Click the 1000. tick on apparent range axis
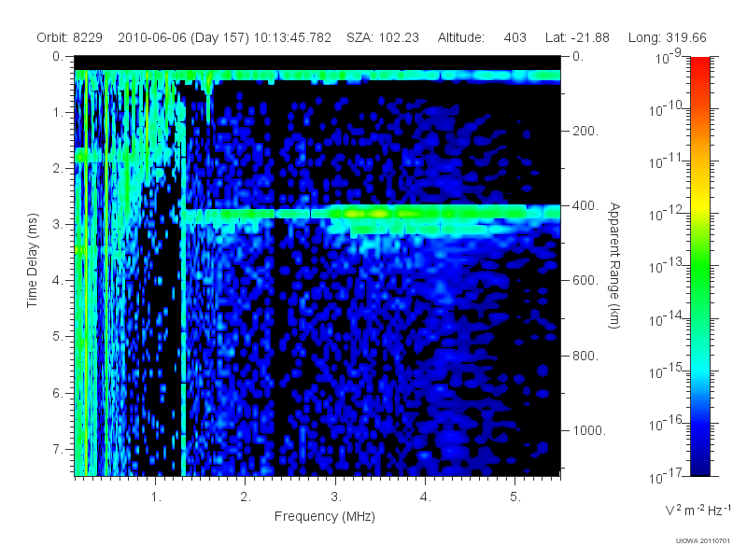This screenshot has width=747, height=560. coord(589,430)
